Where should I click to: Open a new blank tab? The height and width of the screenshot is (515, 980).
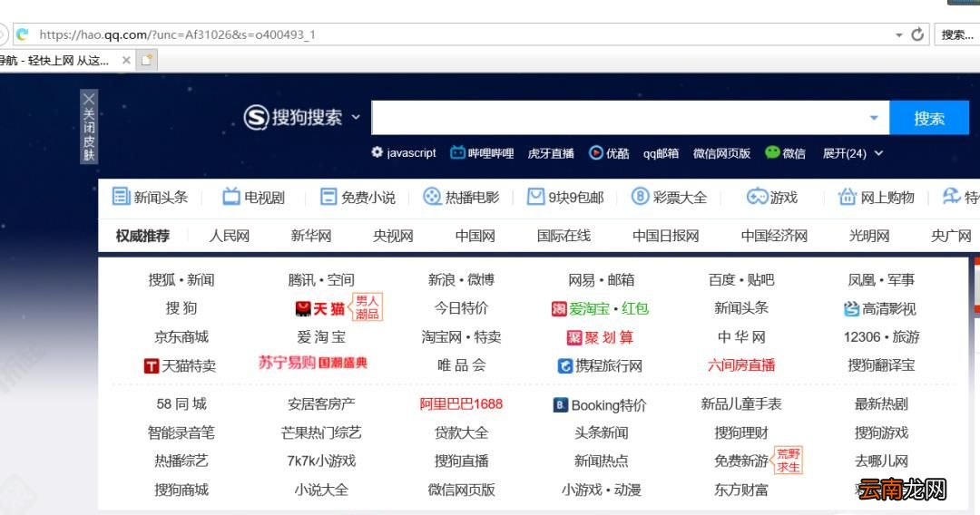pos(147,60)
